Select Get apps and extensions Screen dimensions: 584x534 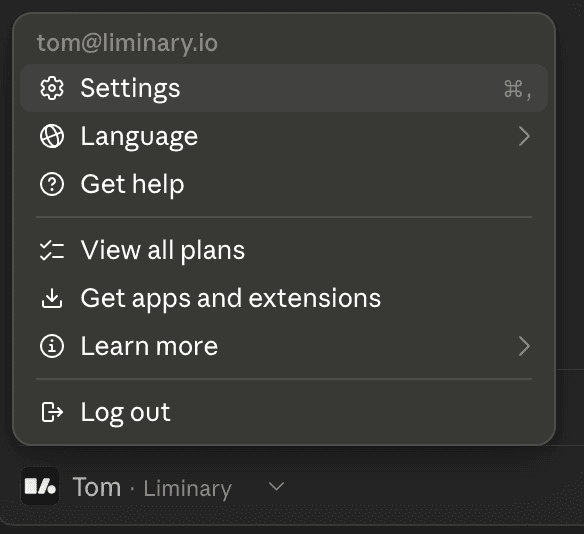point(284,298)
